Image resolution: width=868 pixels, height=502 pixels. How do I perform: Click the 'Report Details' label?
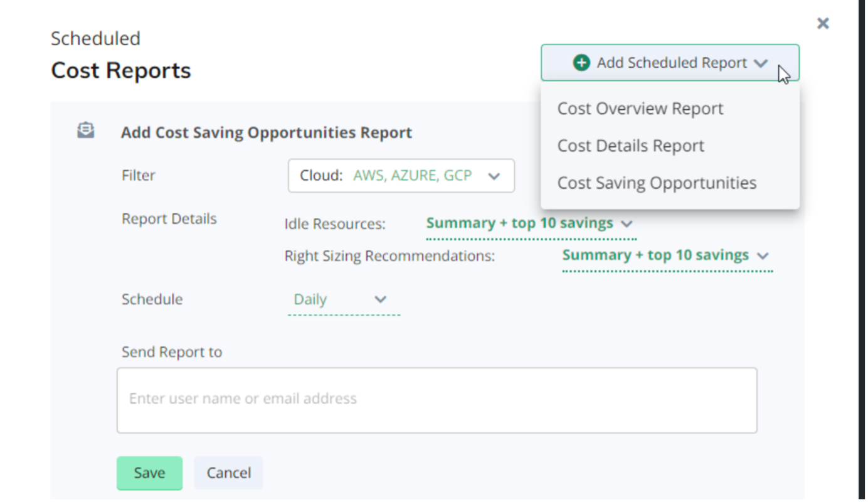[169, 219]
